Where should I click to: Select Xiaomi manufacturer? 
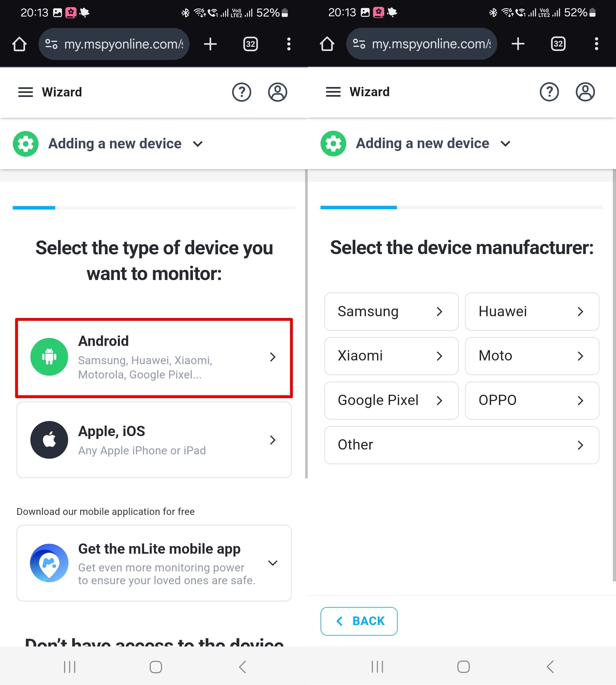click(x=391, y=356)
